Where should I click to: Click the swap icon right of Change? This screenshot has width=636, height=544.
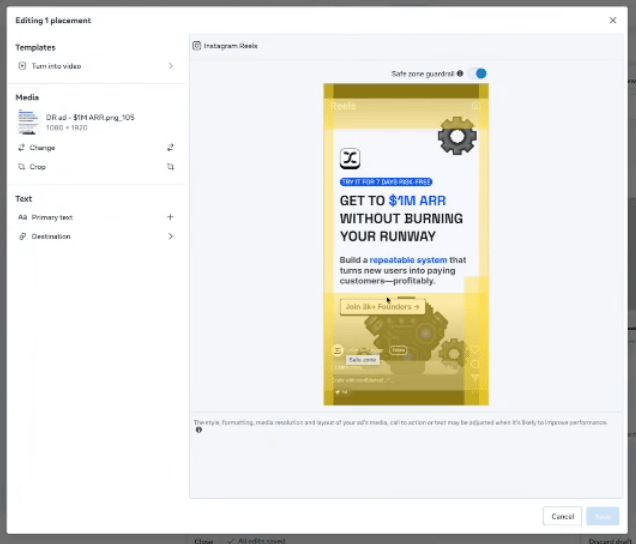point(170,147)
